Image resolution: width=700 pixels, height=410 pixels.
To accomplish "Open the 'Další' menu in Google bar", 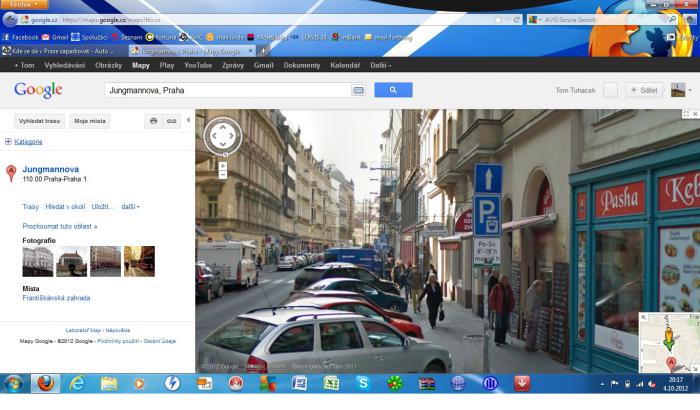I will tap(380, 64).
